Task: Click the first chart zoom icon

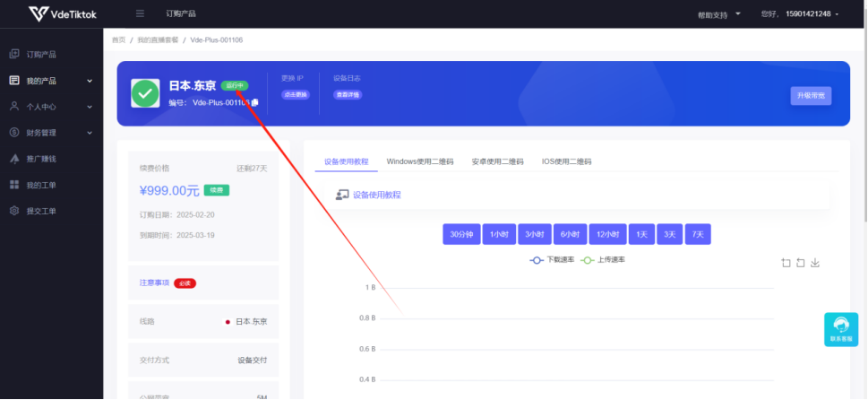Action: [x=786, y=263]
